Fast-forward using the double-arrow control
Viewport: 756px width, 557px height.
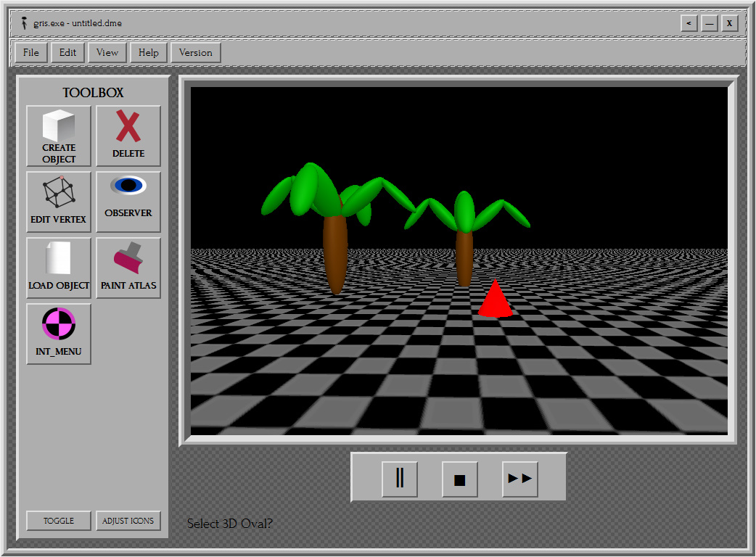pos(519,478)
